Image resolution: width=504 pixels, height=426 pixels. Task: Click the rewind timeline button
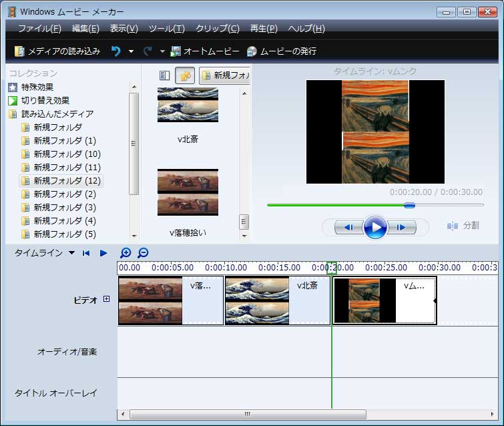point(86,253)
